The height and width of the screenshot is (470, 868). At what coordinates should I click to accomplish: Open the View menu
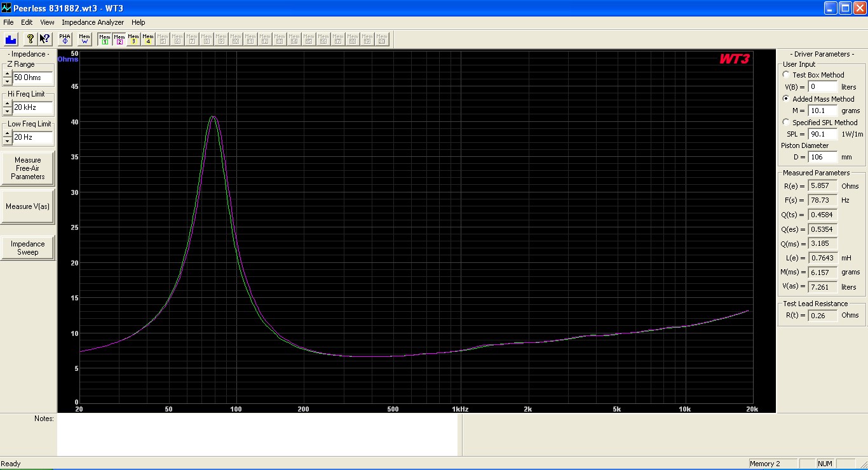coord(47,22)
